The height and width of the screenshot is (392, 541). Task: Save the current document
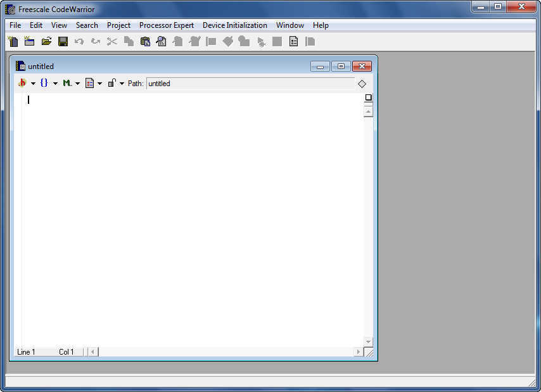63,41
